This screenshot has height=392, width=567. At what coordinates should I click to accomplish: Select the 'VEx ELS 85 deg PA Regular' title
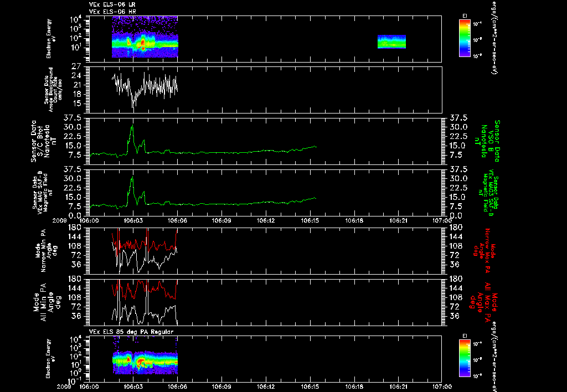pyautogui.click(x=131, y=332)
